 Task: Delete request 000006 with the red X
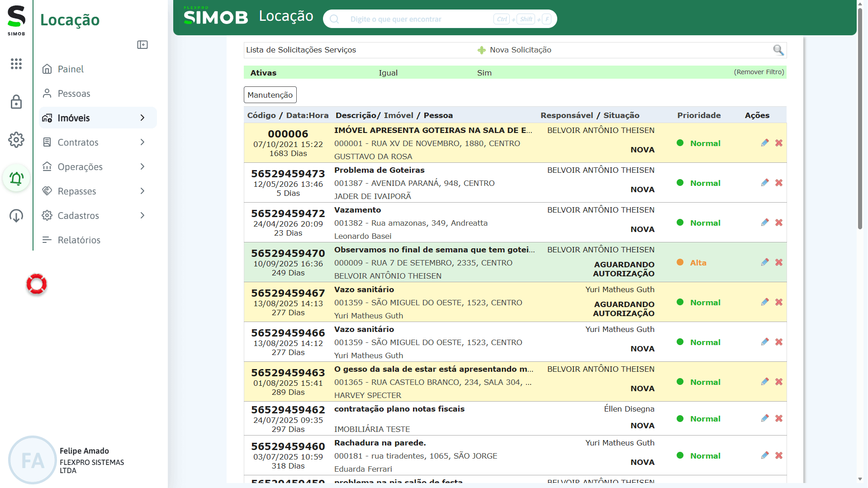[x=779, y=143]
